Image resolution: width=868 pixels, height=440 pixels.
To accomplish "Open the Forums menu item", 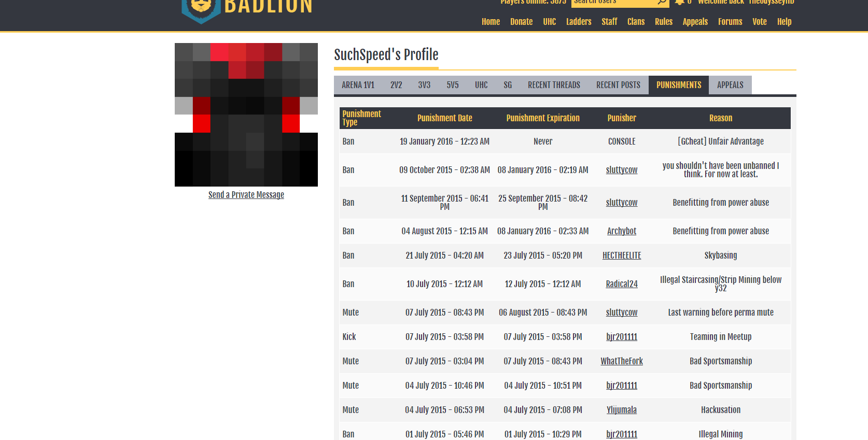I will (x=730, y=22).
